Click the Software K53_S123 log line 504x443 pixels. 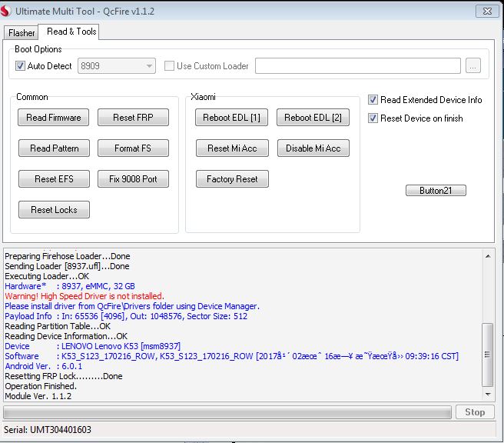(x=231, y=356)
